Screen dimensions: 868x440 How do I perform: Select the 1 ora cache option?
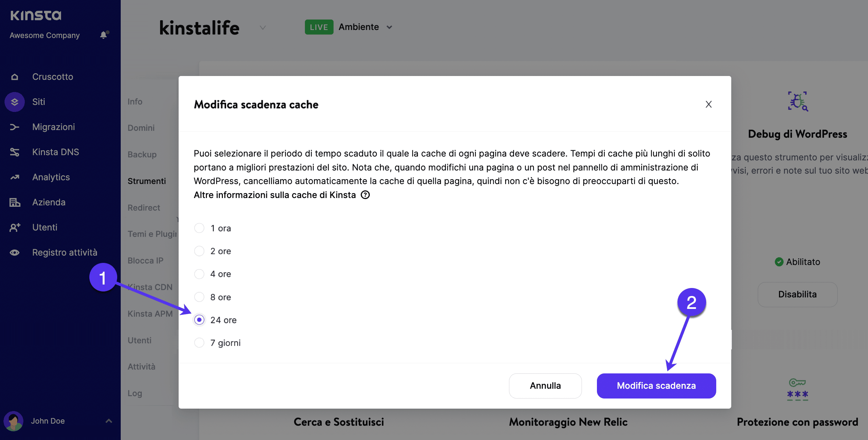[199, 228]
